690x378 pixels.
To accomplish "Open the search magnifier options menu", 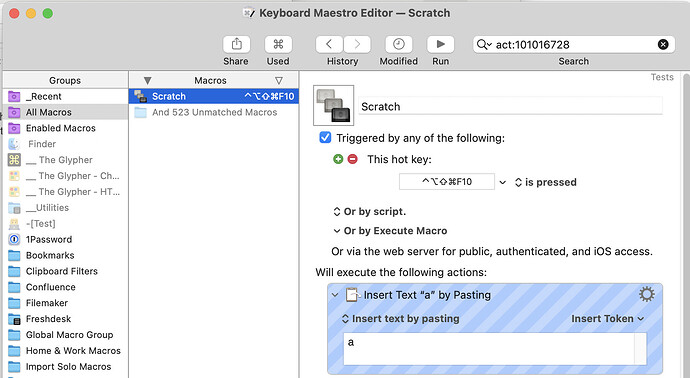I will (484, 44).
